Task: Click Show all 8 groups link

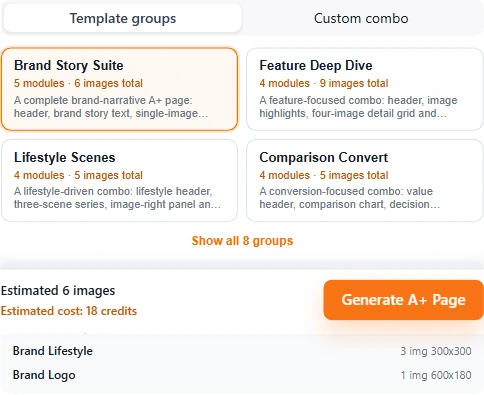Action: (242, 241)
